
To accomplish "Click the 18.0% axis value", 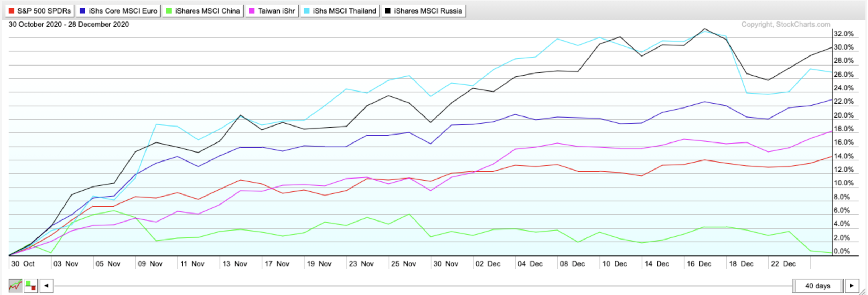I will [844, 129].
